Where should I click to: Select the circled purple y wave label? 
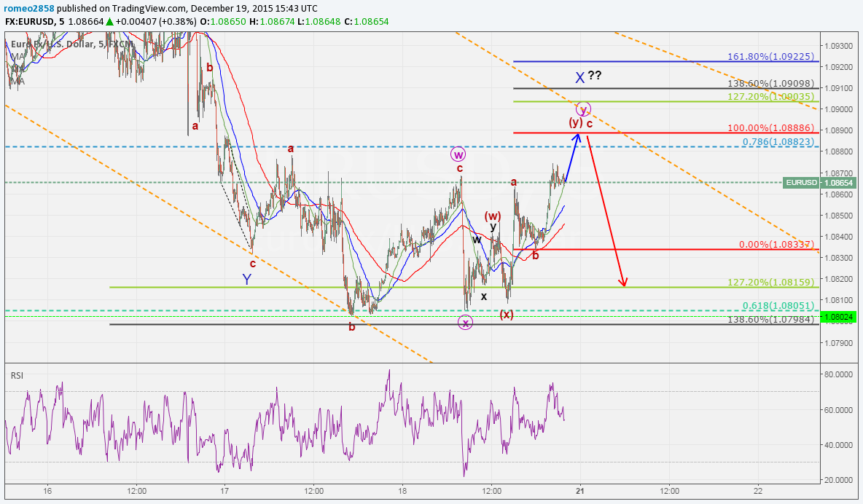pos(583,109)
